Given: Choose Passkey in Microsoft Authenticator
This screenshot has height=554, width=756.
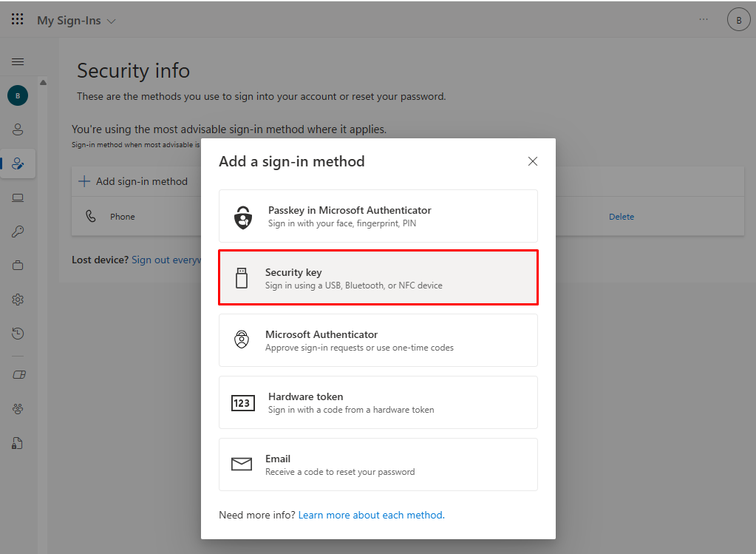Looking at the screenshot, I should click(378, 216).
